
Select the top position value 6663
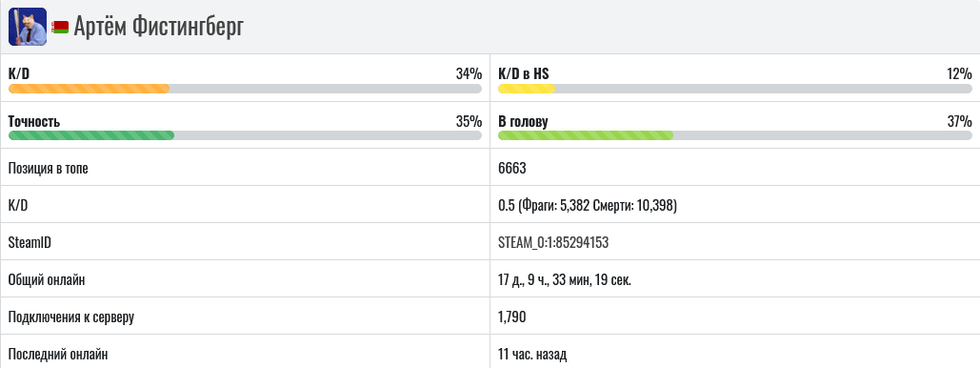[x=512, y=168]
